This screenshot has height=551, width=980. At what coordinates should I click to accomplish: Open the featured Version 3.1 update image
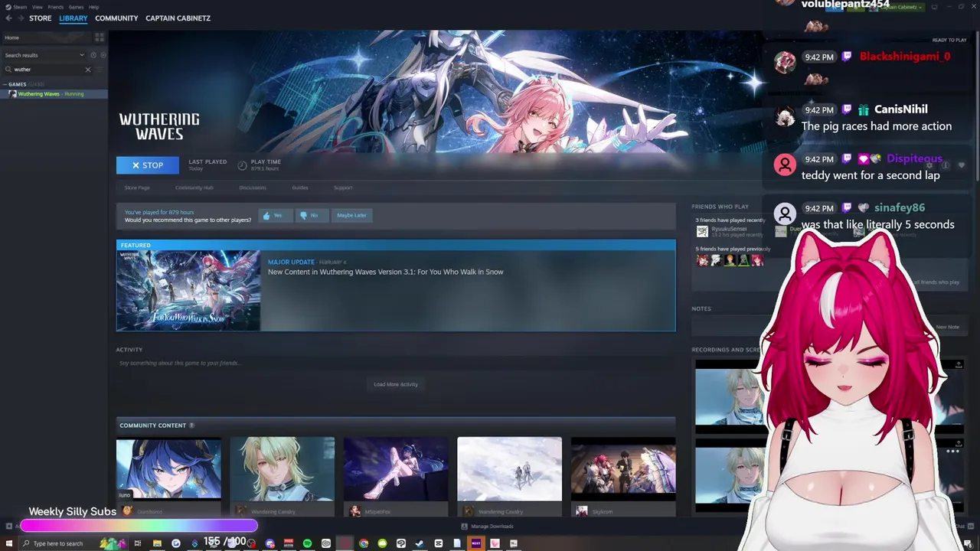coord(188,291)
